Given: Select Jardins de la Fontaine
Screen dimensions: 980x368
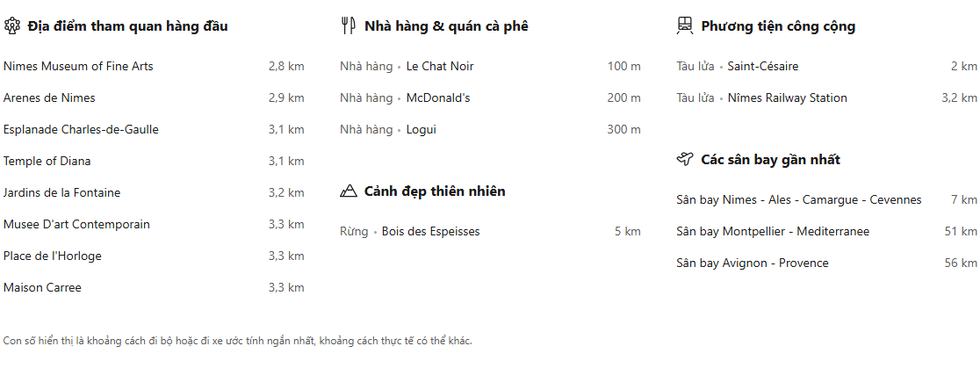Looking at the screenshot, I should 61,193.
